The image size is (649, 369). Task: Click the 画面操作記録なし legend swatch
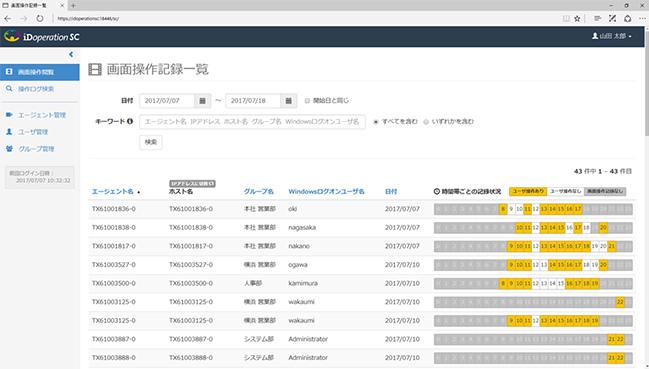605,191
